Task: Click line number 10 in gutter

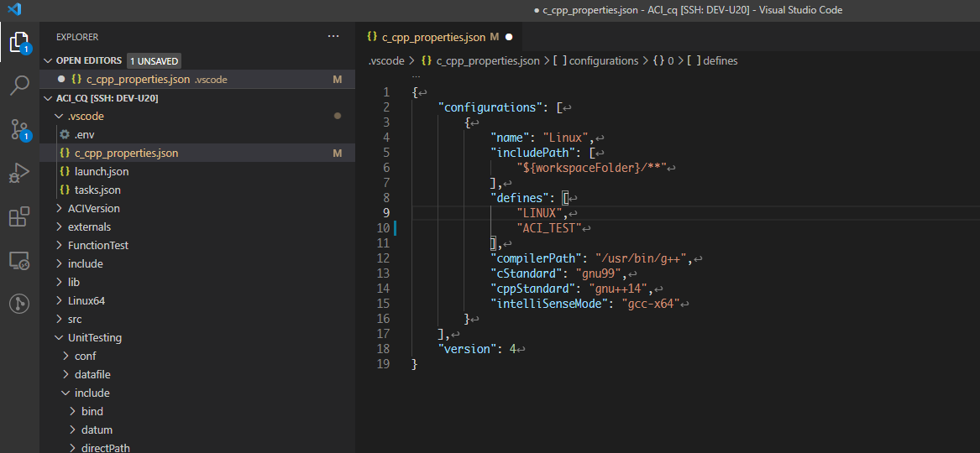Action: [383, 227]
